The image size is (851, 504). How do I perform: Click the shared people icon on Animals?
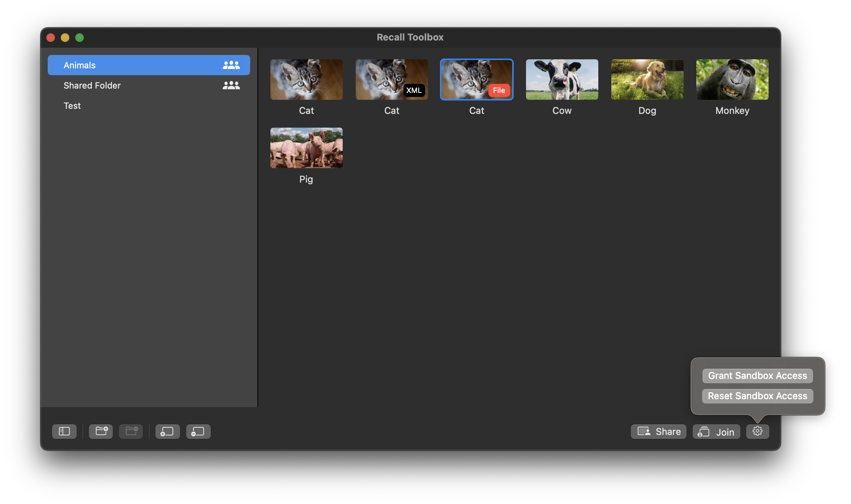coord(231,65)
